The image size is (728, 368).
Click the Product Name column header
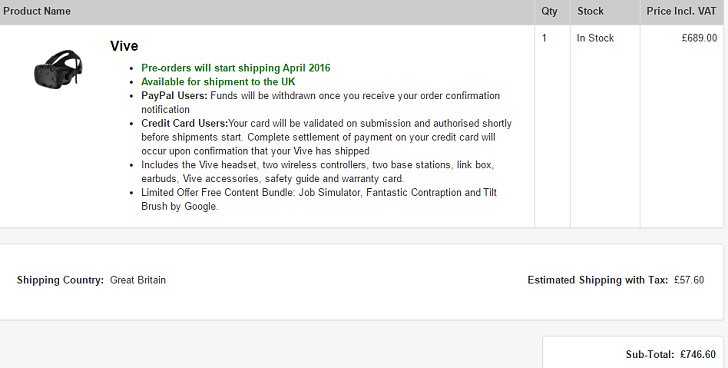click(x=37, y=11)
